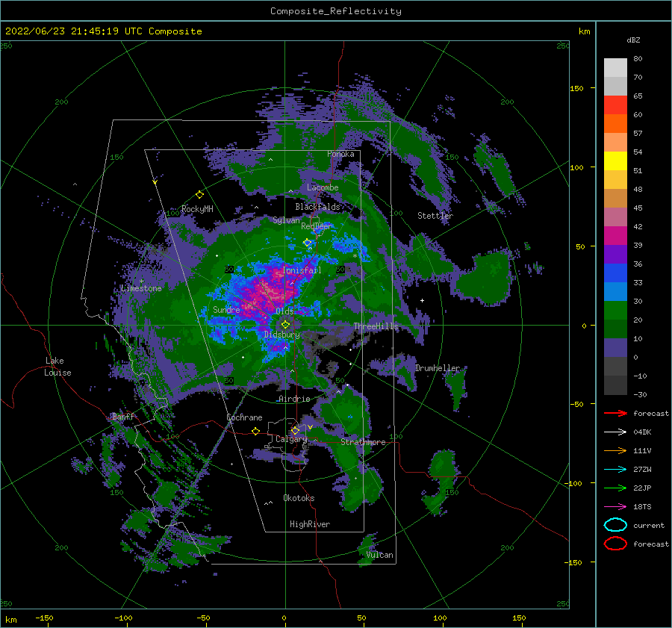
Task: Click the Lacombe town label
Action: tap(323, 187)
